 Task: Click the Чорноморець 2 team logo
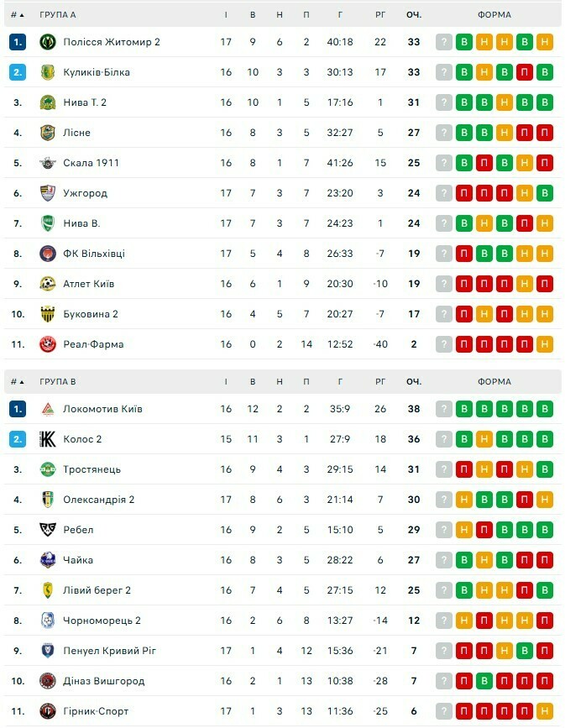(x=48, y=621)
